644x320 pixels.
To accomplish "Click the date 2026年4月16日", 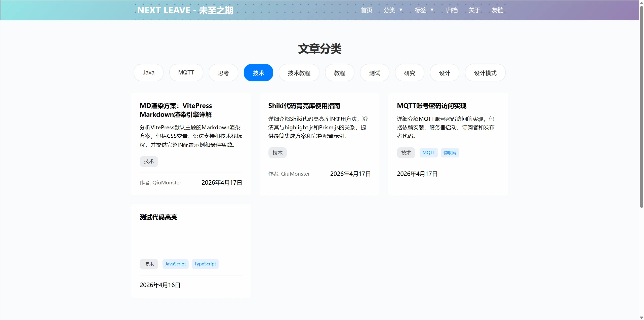I will (160, 285).
